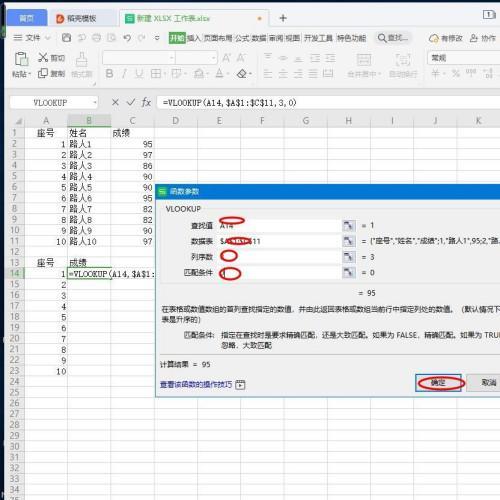The width and height of the screenshot is (500, 500).
Task: Click the cell borders icon
Action: (x=156, y=73)
